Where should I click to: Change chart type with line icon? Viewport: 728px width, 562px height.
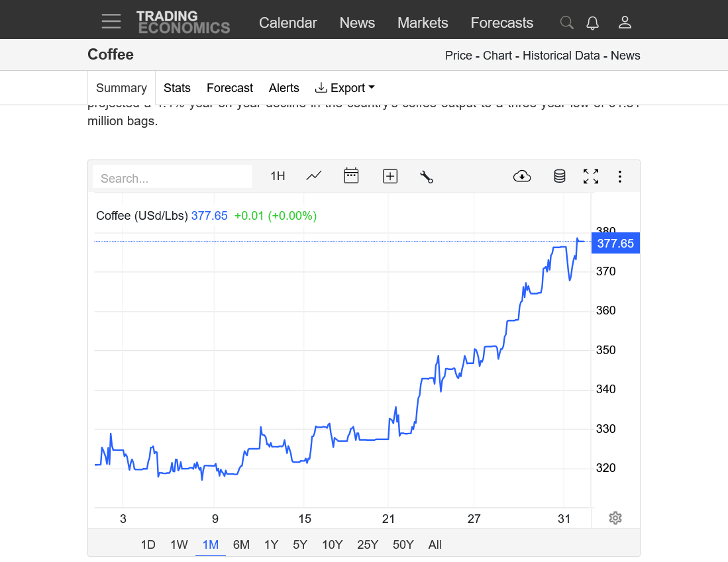pyautogui.click(x=314, y=176)
